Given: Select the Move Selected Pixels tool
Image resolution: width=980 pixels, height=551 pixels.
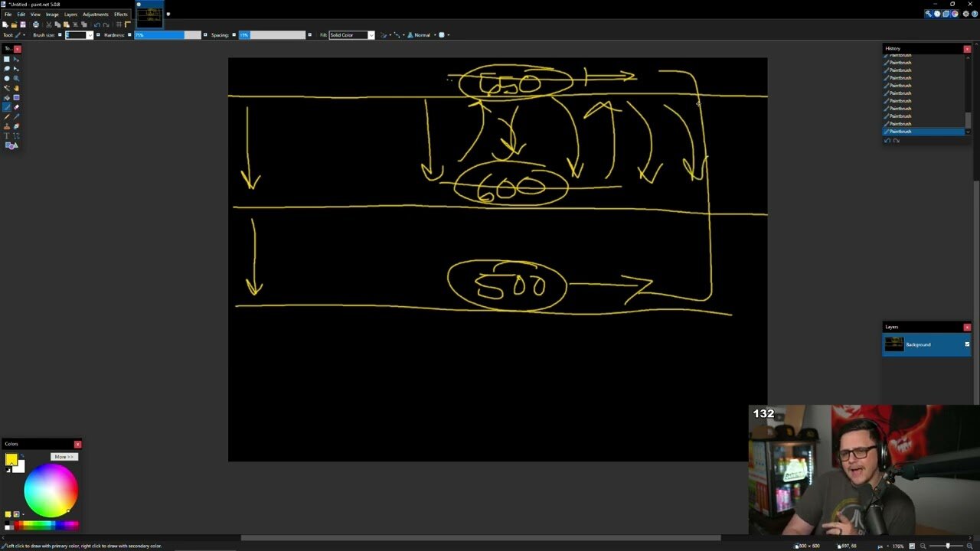Looking at the screenshot, I should [x=16, y=59].
